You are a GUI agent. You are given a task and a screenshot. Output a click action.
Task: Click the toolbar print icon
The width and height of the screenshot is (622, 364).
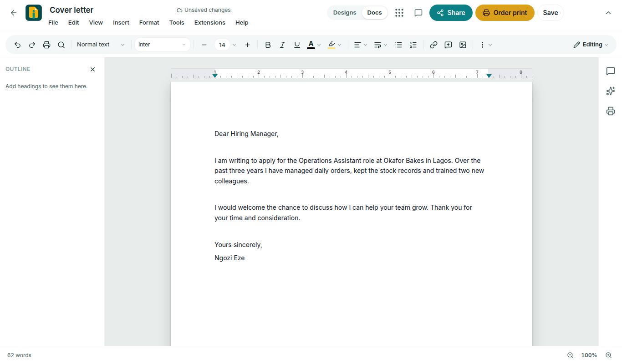pos(46,45)
